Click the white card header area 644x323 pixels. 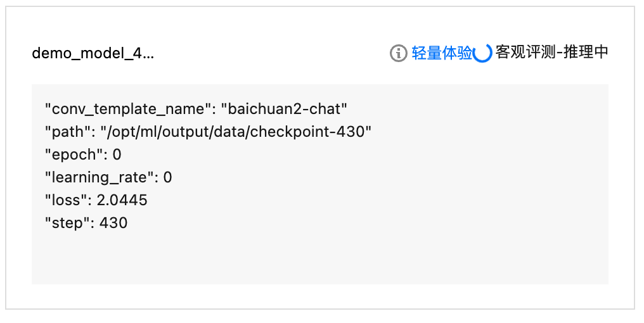coord(267,53)
